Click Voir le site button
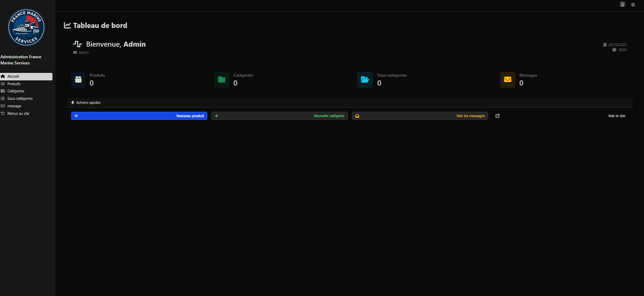644x296 pixels. [x=616, y=116]
